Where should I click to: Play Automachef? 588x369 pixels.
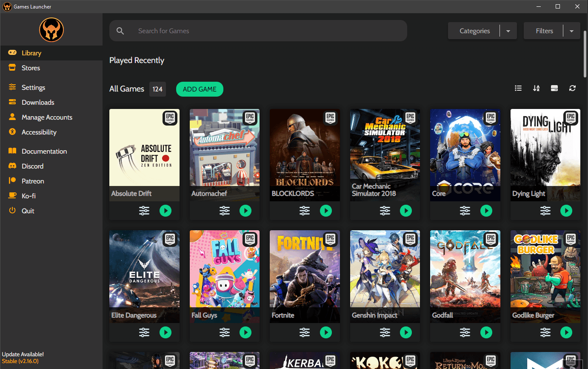coord(245,211)
